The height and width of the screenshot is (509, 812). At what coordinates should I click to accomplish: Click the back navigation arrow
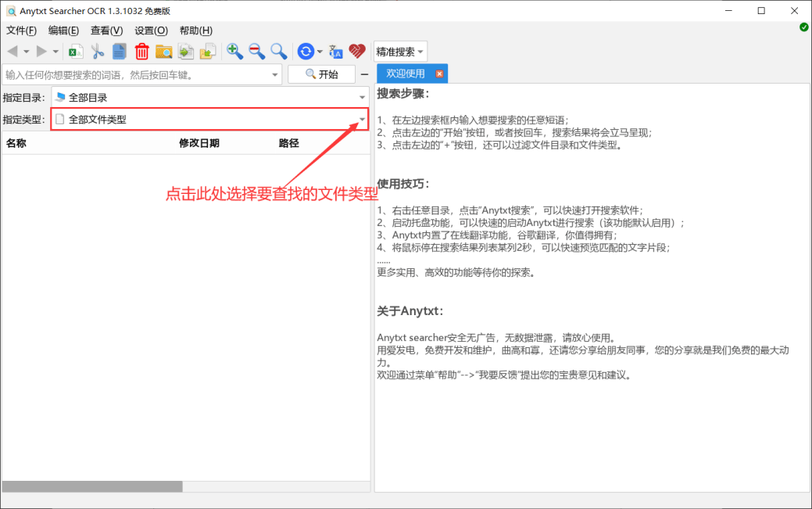[13, 52]
